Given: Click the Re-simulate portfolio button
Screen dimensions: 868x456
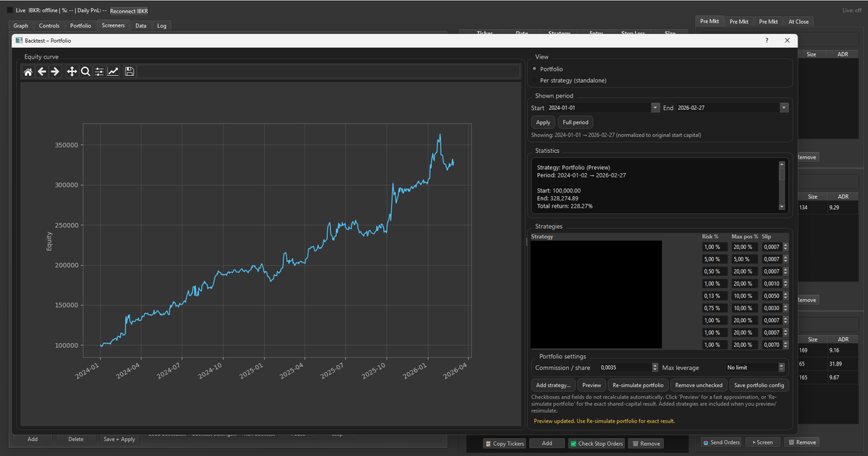Looking at the screenshot, I should point(638,385).
